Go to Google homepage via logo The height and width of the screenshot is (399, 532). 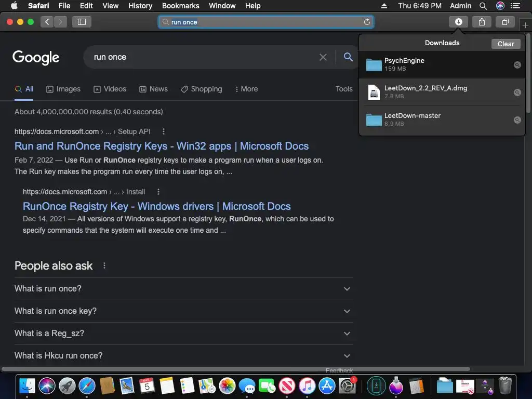tap(36, 57)
